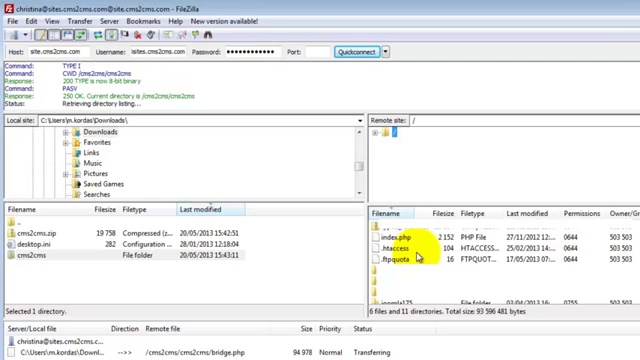Open the View menu
This screenshot has width=640, height=360.
[x=52, y=21]
